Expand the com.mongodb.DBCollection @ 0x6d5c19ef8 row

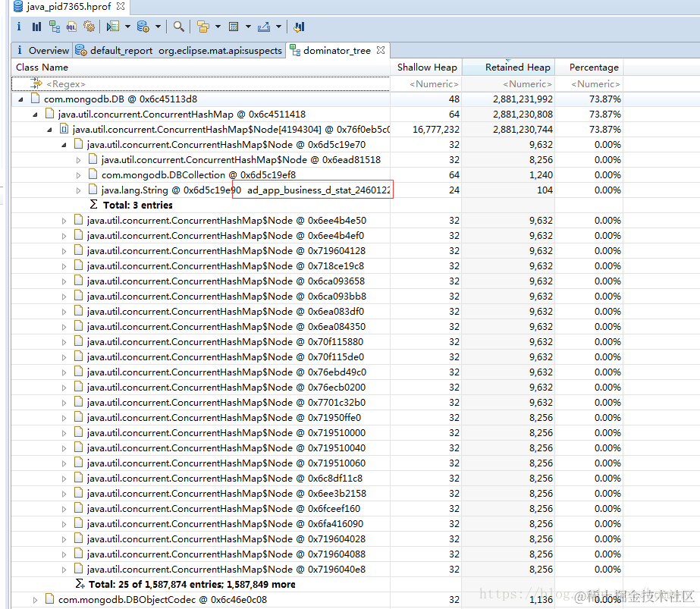[x=79, y=175]
